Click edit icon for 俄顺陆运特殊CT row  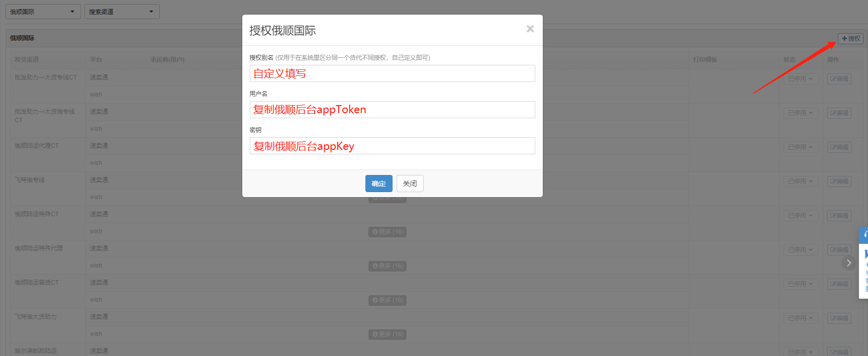coord(839,216)
